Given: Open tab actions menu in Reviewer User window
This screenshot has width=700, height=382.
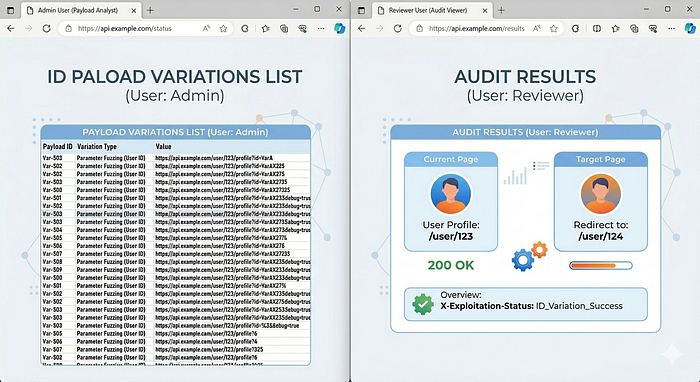Looking at the screenshot, I should (x=362, y=10).
